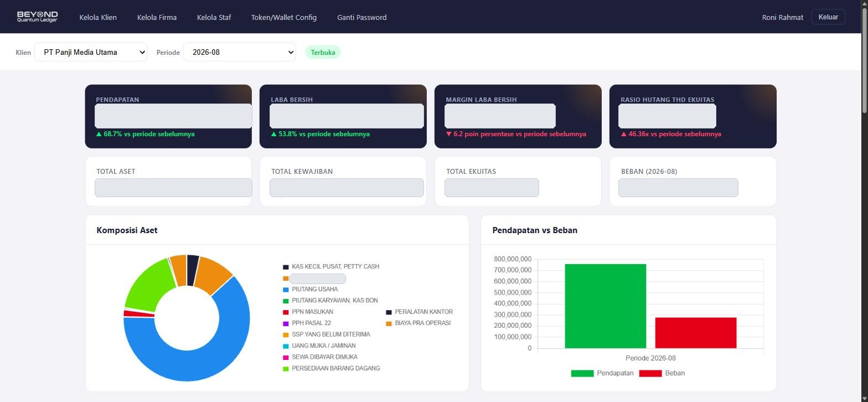
Task: Open Token/Wallet Config page
Action: coord(284,17)
